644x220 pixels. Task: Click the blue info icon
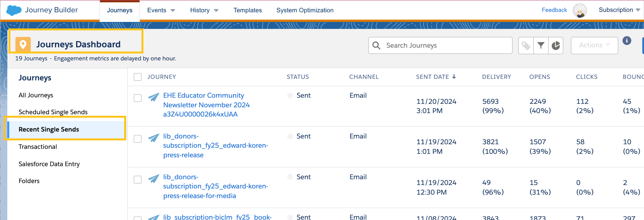coord(627,41)
